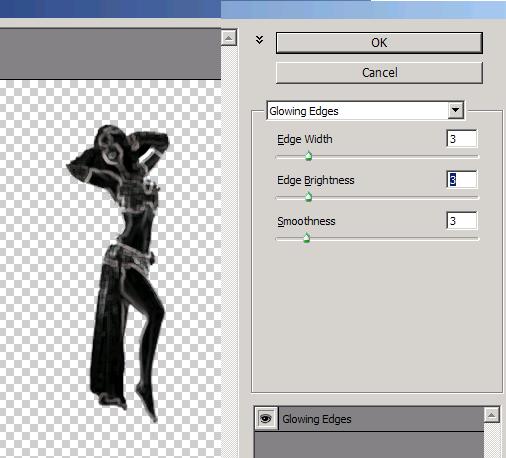
Task: Click the Edge Brightness value field
Action: point(462,180)
